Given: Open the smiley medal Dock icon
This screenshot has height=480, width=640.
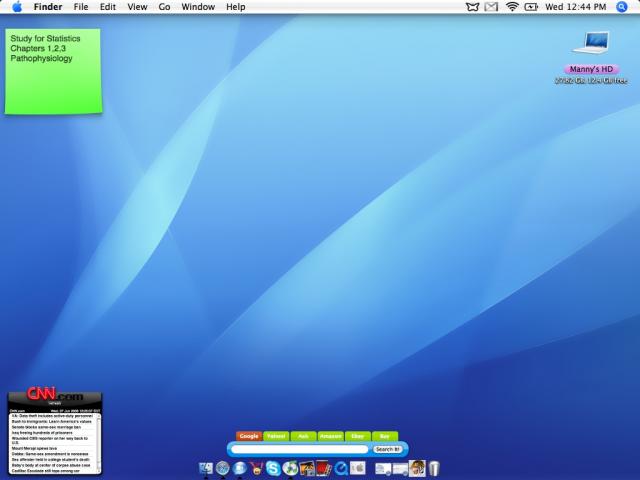Looking at the screenshot, I should click(x=257, y=468).
